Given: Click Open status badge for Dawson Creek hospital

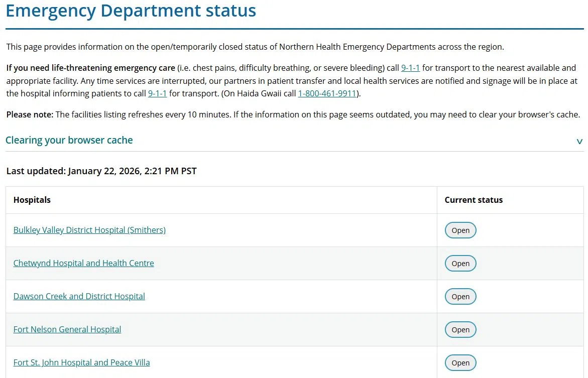Looking at the screenshot, I should point(460,297).
